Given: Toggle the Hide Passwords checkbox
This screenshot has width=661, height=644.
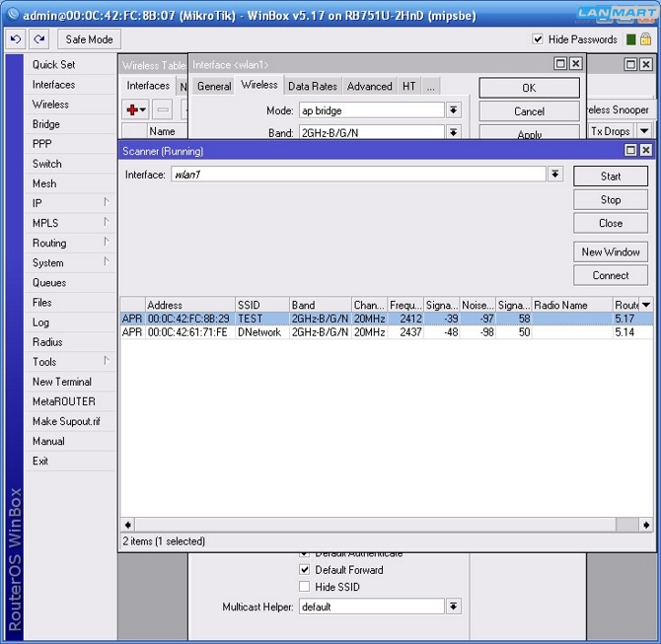Looking at the screenshot, I should coord(538,39).
